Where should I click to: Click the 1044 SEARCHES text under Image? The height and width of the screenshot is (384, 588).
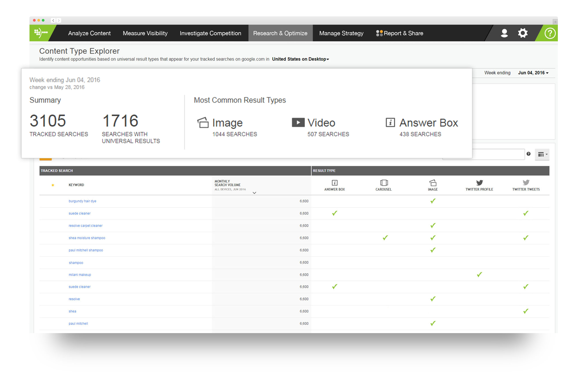coord(235,134)
